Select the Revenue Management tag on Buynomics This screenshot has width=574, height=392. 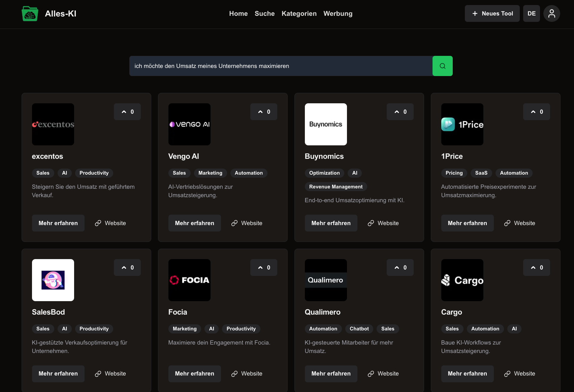(336, 187)
